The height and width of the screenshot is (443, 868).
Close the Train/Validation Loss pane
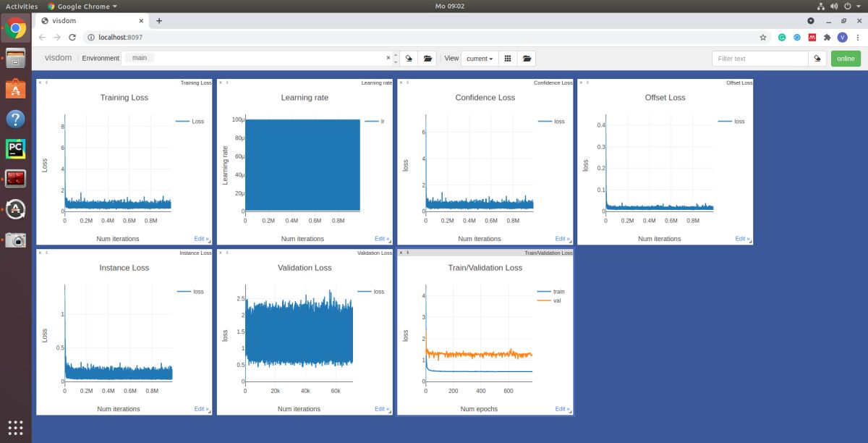click(401, 253)
